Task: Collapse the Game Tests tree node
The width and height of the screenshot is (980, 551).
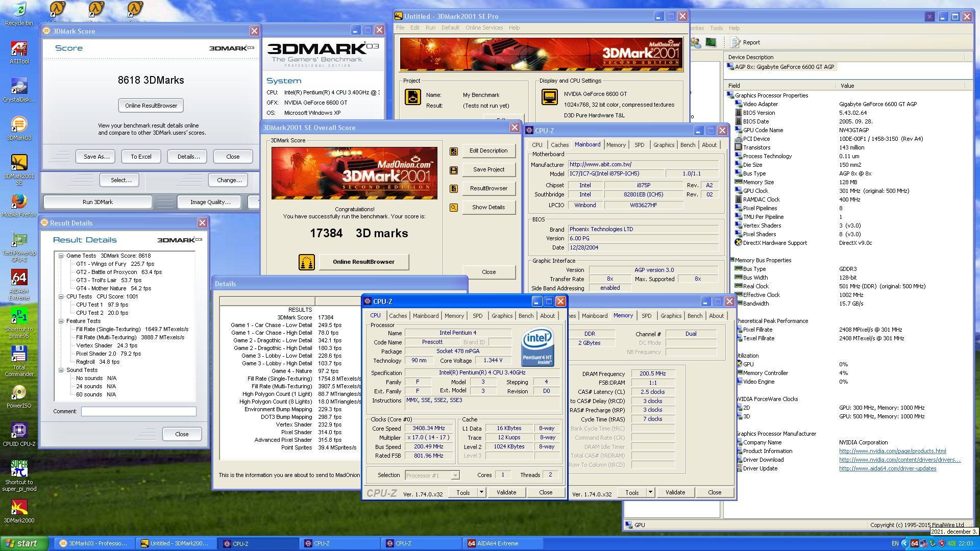Action: coord(61,256)
